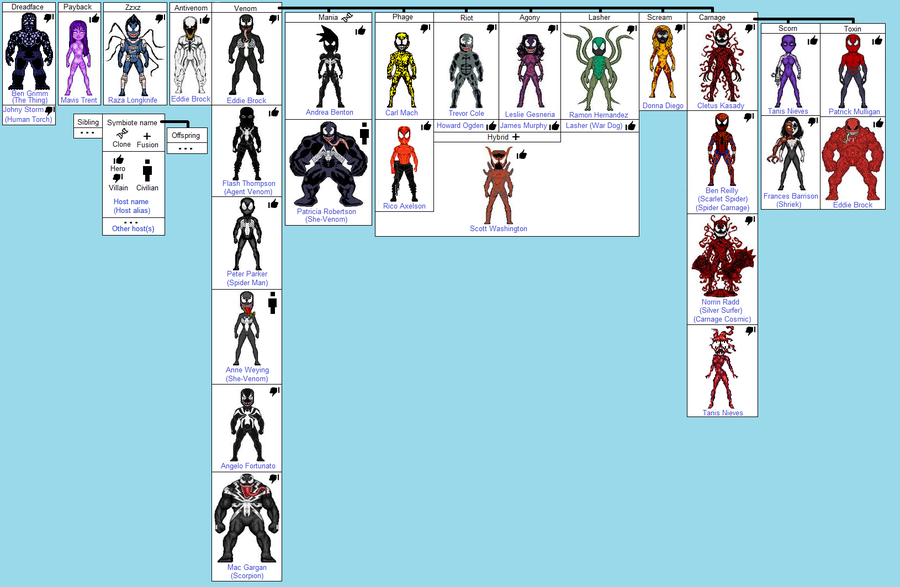Click the thumbs-up icon in the Antivenom card

205,20
